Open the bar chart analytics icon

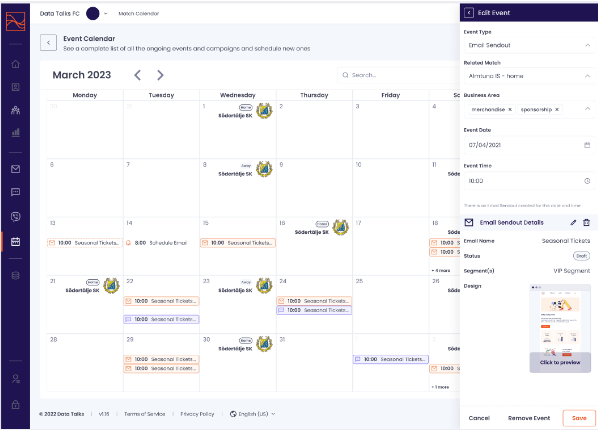click(x=16, y=132)
